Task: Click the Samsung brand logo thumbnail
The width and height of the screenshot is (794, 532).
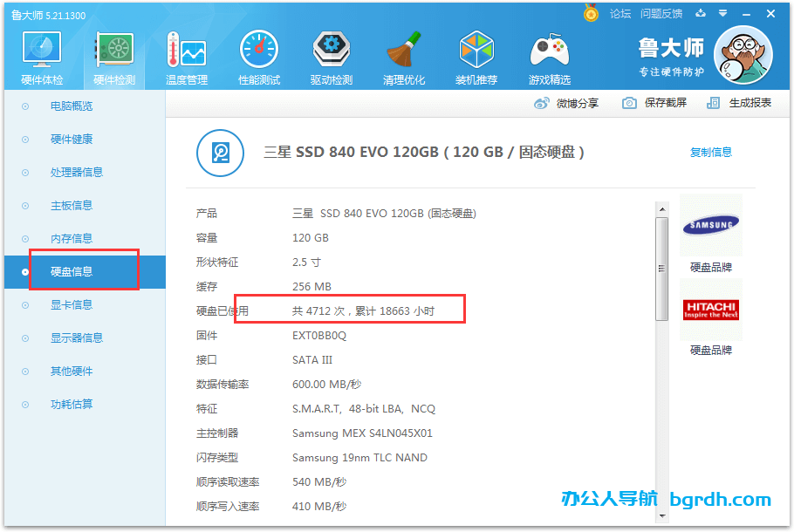Action: click(710, 226)
